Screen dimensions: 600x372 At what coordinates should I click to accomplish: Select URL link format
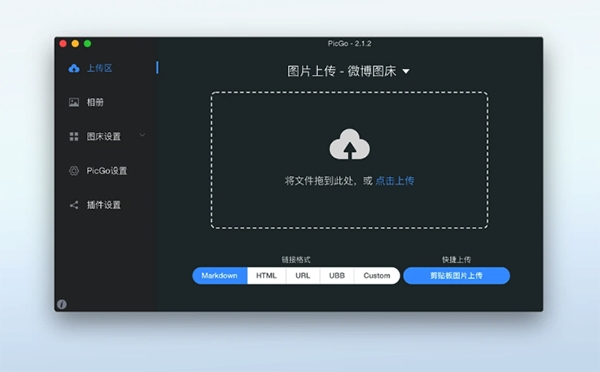click(303, 276)
